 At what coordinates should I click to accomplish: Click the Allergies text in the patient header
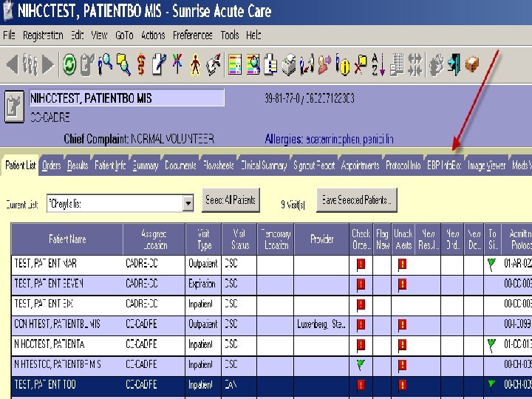[329, 139]
